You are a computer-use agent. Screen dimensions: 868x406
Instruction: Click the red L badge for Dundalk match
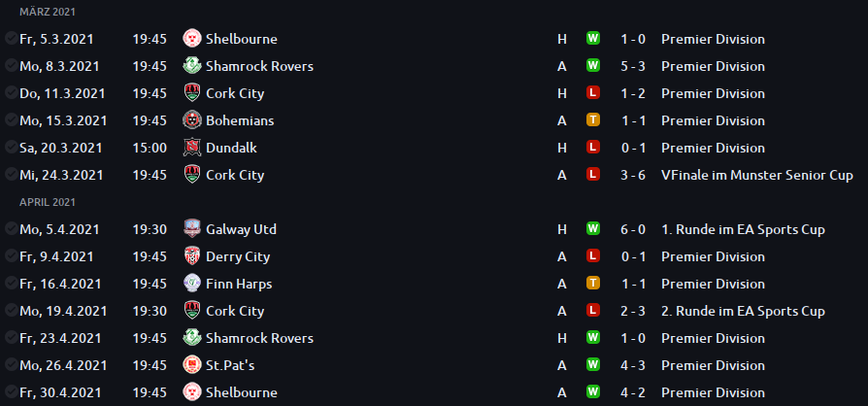pos(593,147)
